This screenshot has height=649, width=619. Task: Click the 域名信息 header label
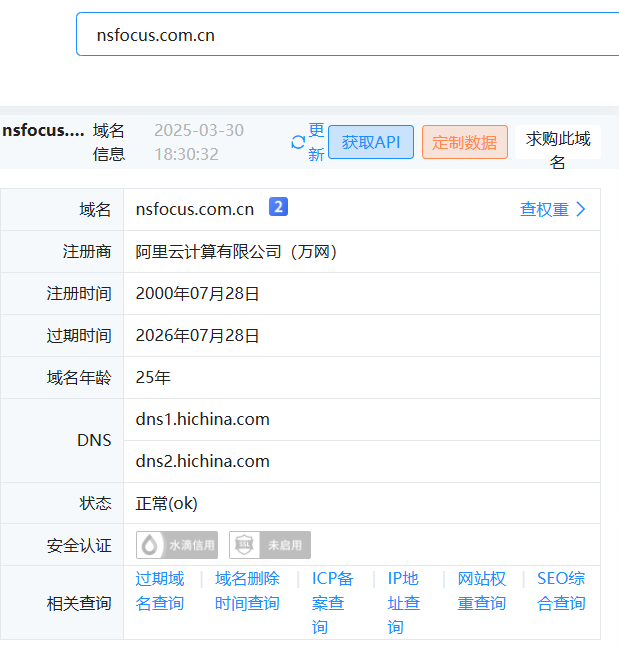[x=108, y=142]
